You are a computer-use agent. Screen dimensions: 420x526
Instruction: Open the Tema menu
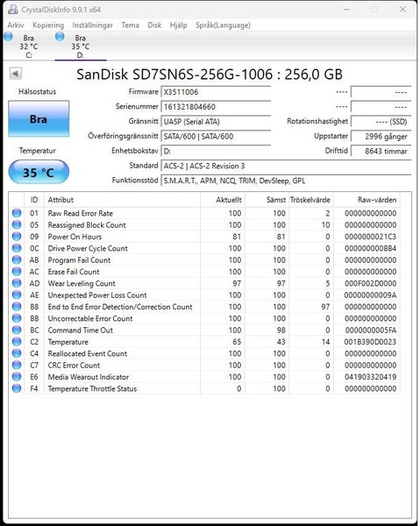pyautogui.click(x=130, y=25)
